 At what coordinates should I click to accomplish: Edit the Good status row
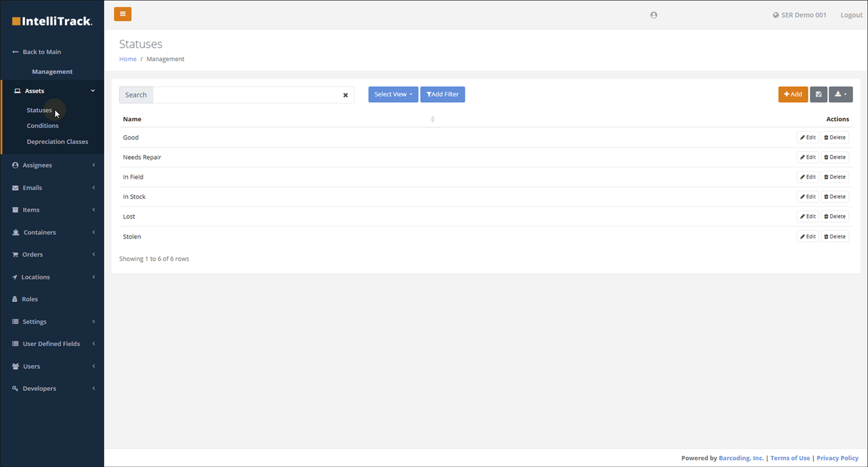808,137
